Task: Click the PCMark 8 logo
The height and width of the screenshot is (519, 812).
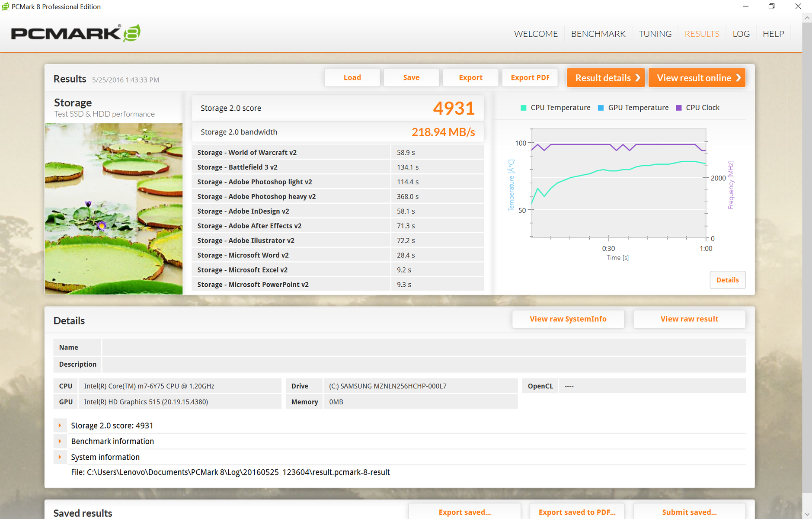Action: tap(76, 33)
